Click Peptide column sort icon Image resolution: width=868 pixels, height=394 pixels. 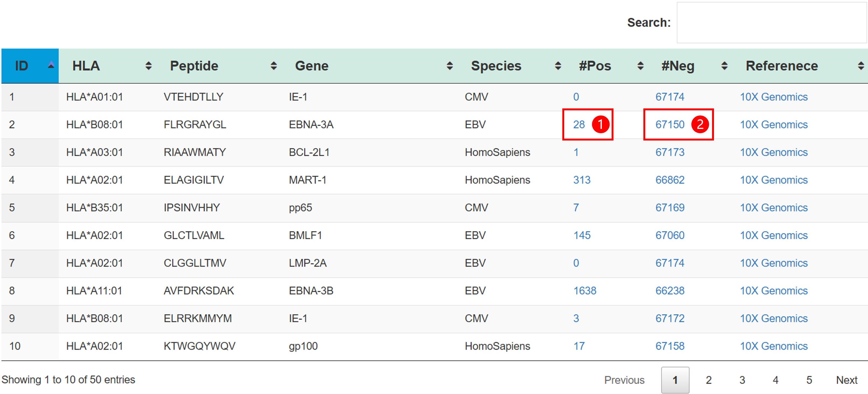click(x=274, y=66)
